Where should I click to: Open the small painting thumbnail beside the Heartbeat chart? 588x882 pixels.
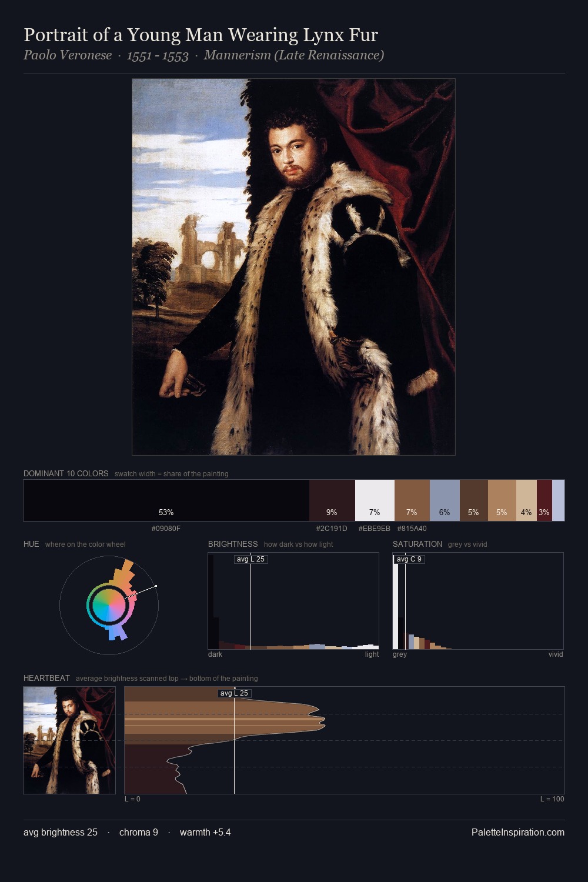coord(69,740)
